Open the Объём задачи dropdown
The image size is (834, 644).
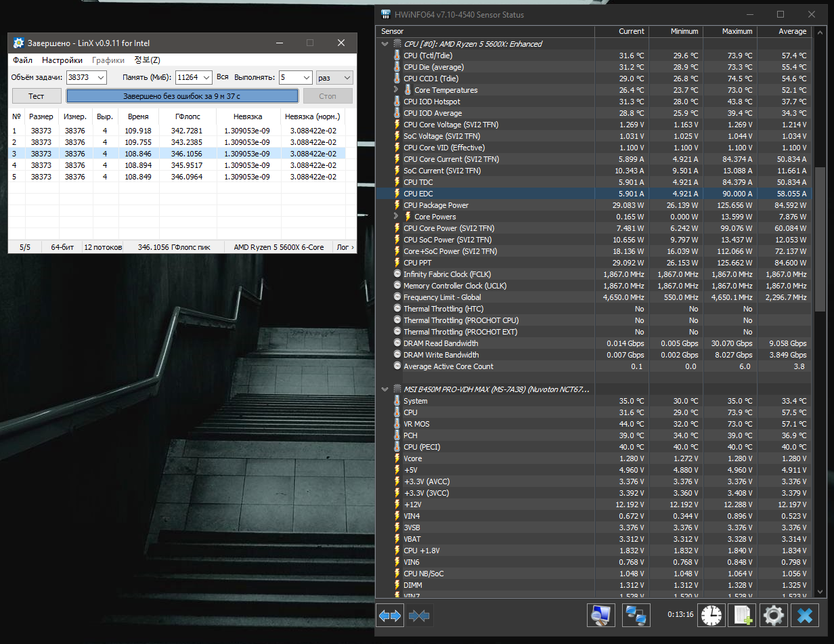pos(101,78)
